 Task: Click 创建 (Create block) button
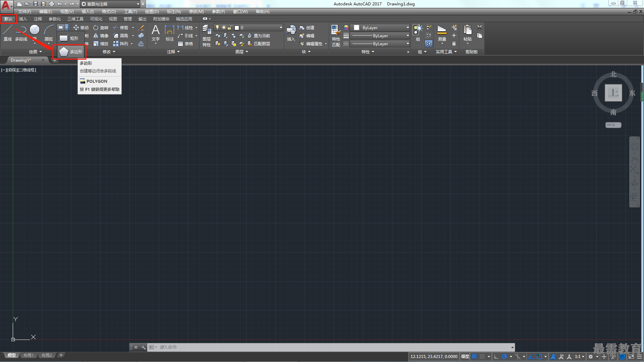tap(307, 28)
